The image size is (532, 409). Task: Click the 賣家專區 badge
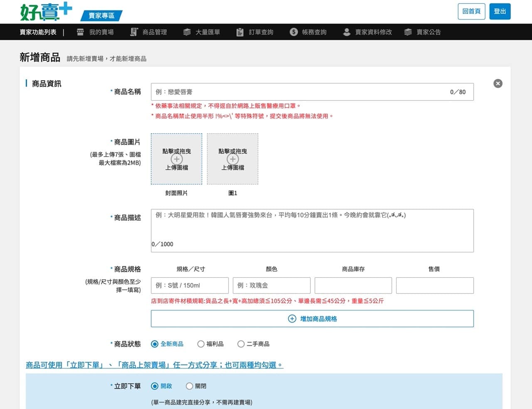[101, 16]
